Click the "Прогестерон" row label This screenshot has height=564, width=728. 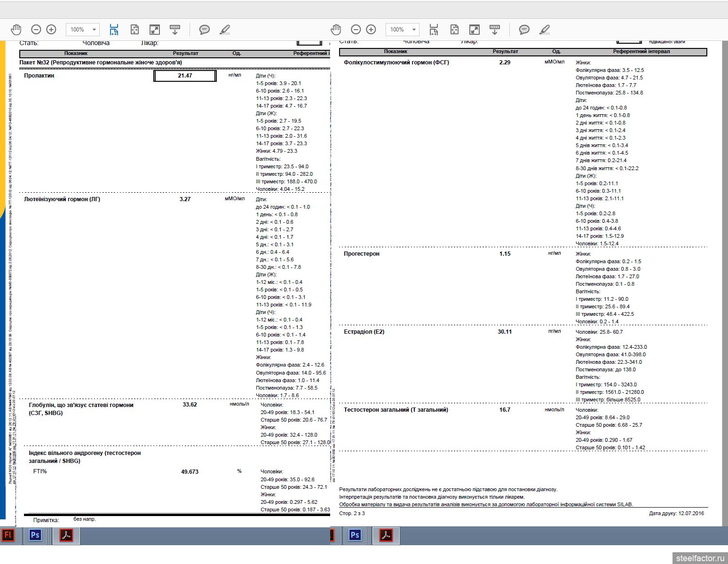coord(362,254)
